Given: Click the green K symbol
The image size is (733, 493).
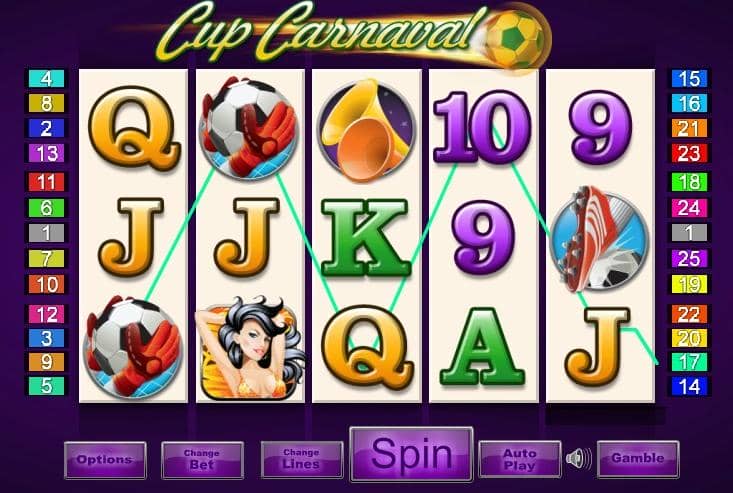Looking at the screenshot, I should coord(366,238).
